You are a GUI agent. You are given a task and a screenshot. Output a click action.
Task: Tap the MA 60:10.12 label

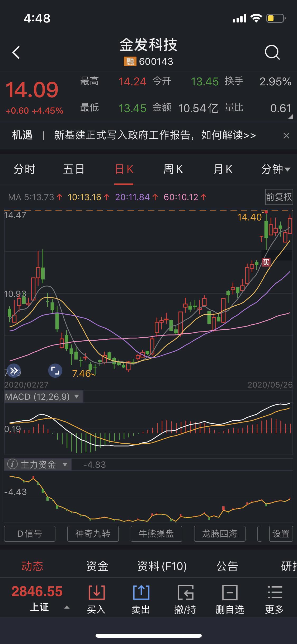tap(185, 197)
